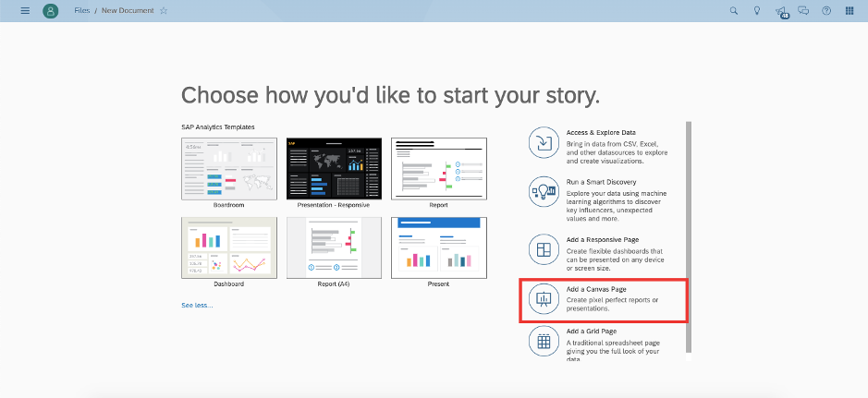Click 'Create pixel perfect reports' description
This screenshot has height=398, width=868.
point(612,305)
